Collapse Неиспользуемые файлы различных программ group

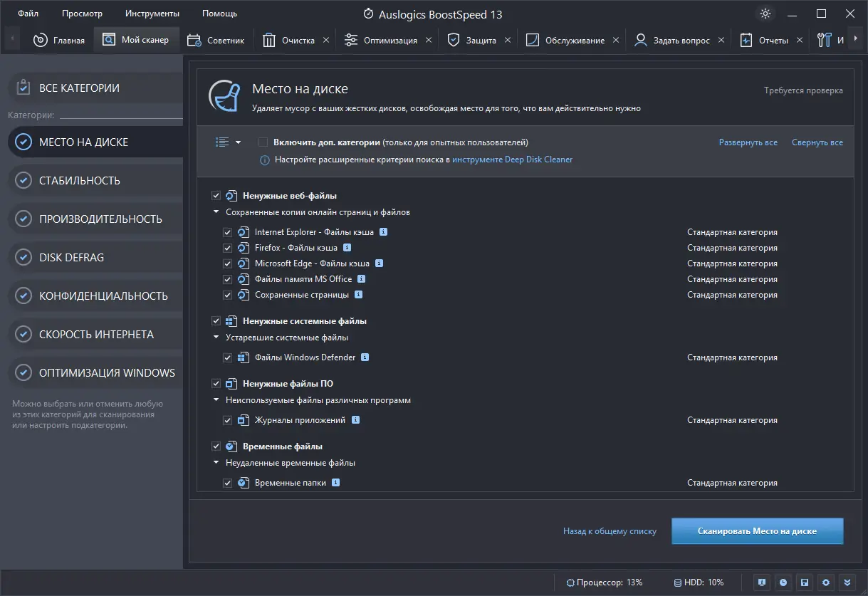point(216,400)
